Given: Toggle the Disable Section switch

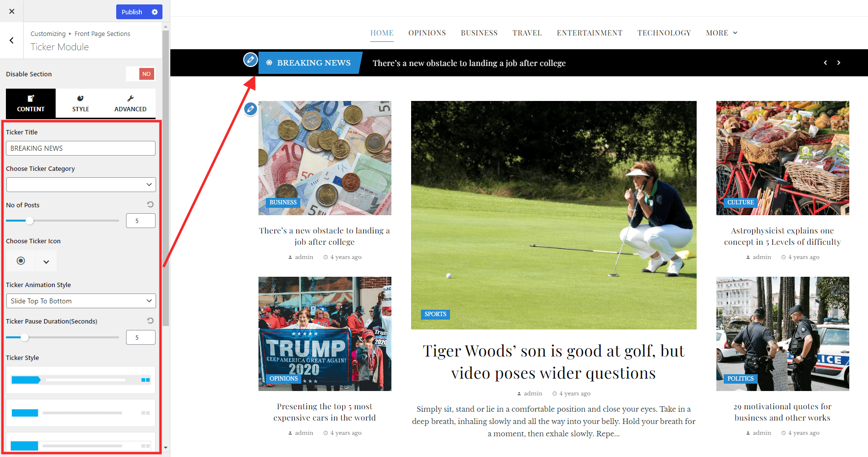Looking at the screenshot, I should (140, 74).
